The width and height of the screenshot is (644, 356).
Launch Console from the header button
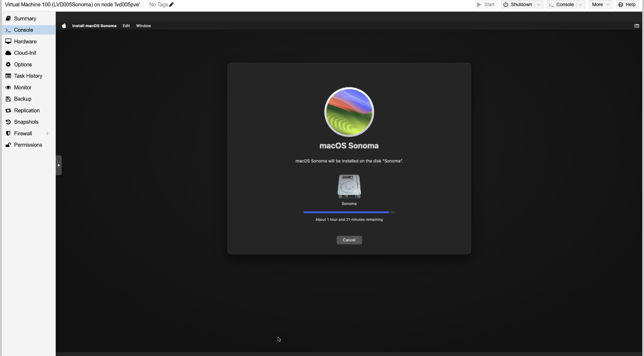pyautogui.click(x=561, y=5)
